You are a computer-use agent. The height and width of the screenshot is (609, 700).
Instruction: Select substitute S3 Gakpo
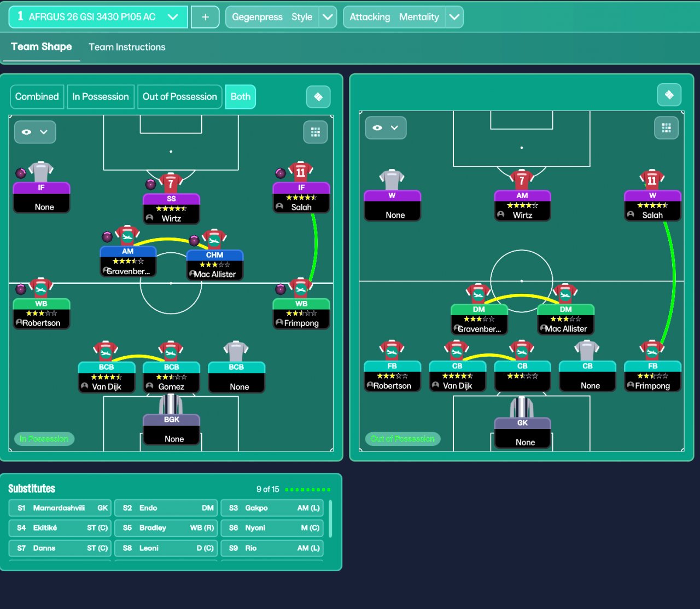[272, 508]
